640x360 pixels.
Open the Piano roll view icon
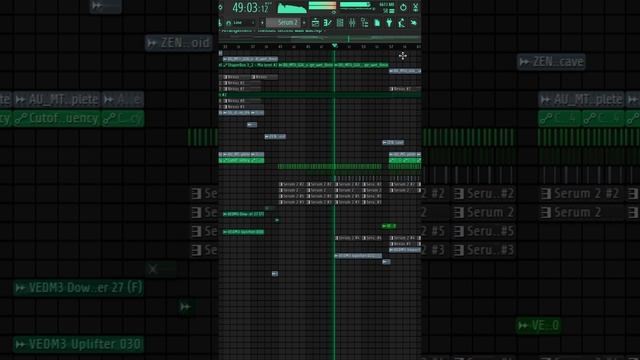(x=327, y=23)
